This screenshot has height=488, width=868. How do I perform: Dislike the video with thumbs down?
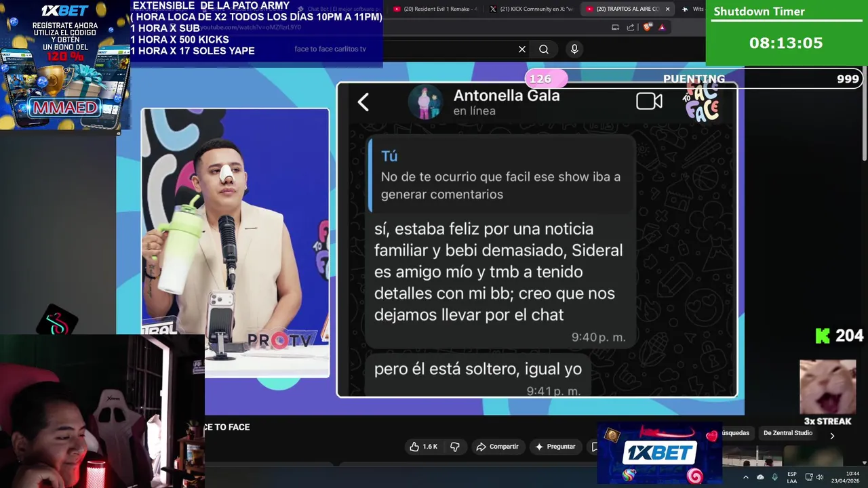(x=454, y=447)
